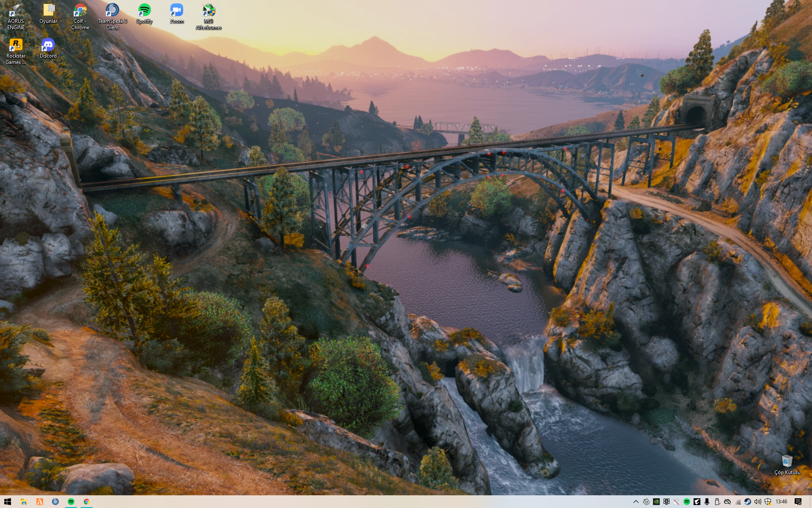Click the NVIDIA tray icon
The height and width of the screenshot is (508, 812).
point(656,502)
